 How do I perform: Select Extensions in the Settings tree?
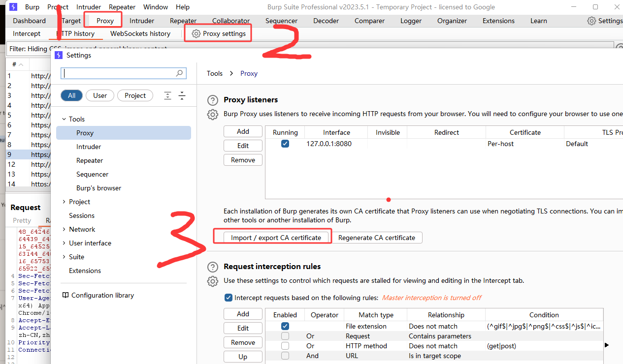coord(85,271)
